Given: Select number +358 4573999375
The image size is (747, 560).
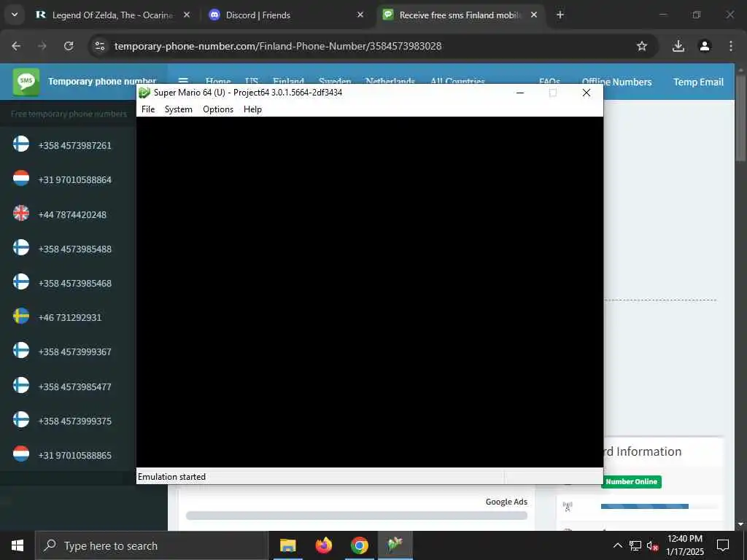Looking at the screenshot, I should point(75,421).
